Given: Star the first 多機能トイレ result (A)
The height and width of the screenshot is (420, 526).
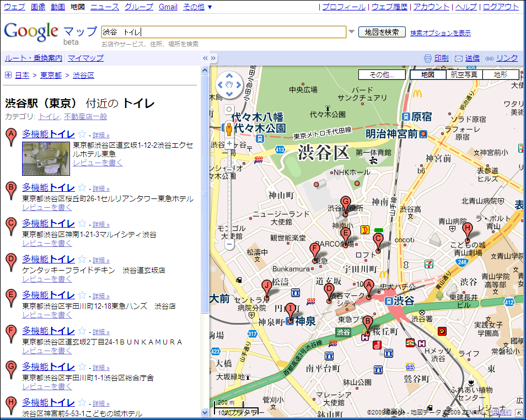Looking at the screenshot, I should pyautogui.click(x=82, y=134).
